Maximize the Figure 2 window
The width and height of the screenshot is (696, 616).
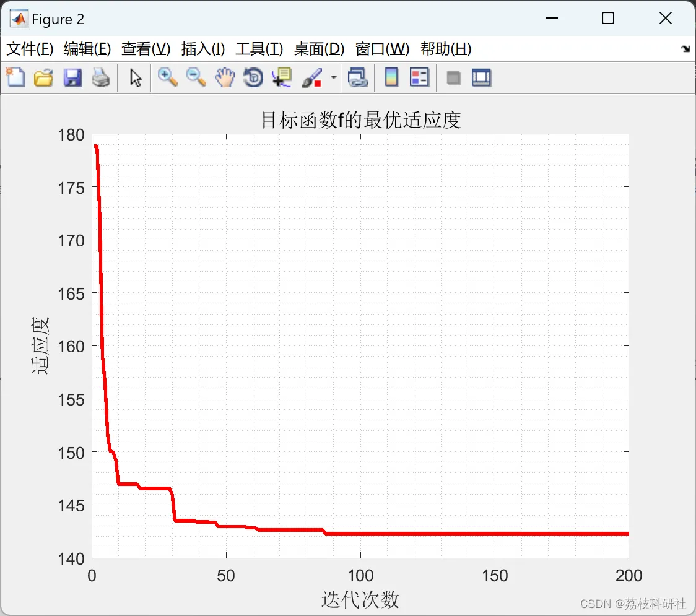point(608,18)
